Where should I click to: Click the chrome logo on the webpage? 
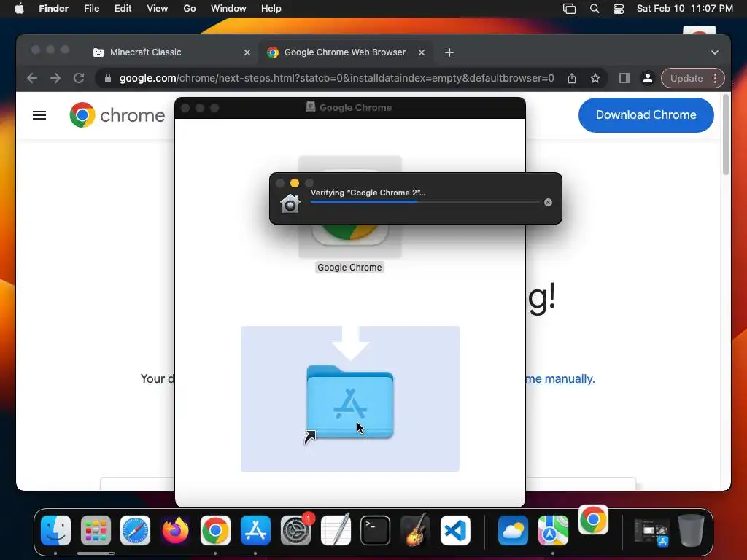tap(117, 115)
